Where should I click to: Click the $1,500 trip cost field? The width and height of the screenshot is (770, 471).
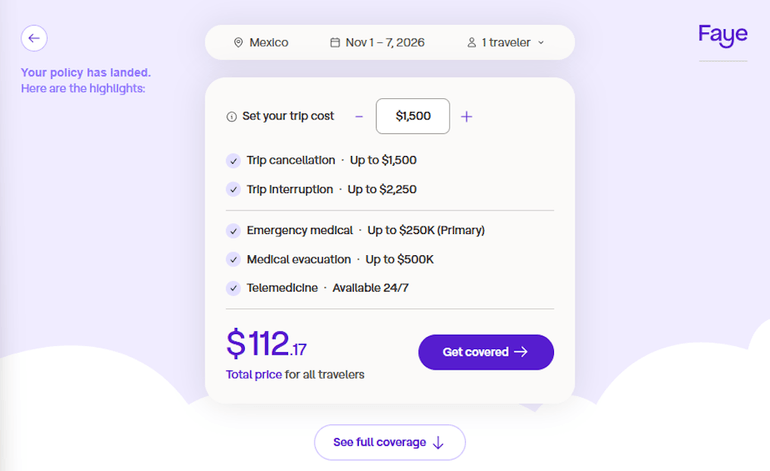pyautogui.click(x=413, y=116)
